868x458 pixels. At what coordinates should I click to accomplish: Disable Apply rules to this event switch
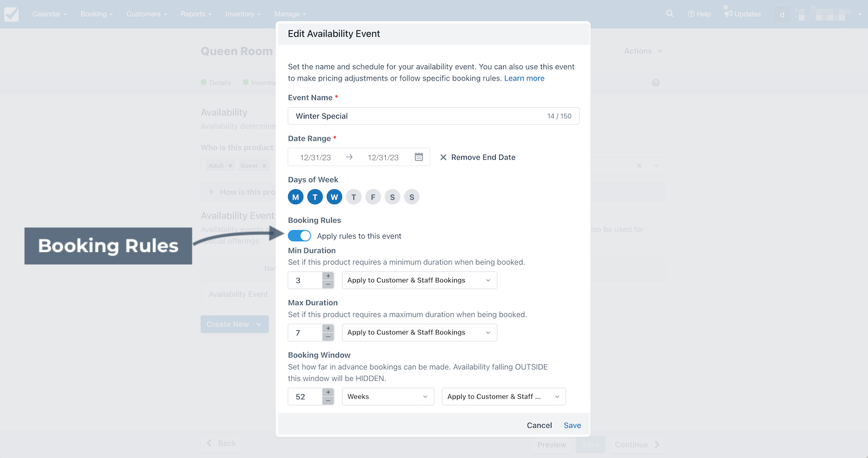pyautogui.click(x=300, y=236)
